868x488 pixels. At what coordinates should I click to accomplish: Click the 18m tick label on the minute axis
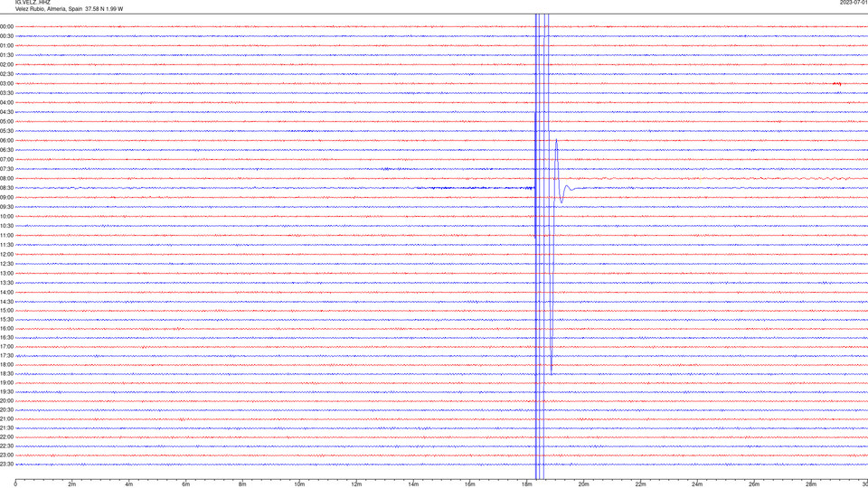click(527, 484)
